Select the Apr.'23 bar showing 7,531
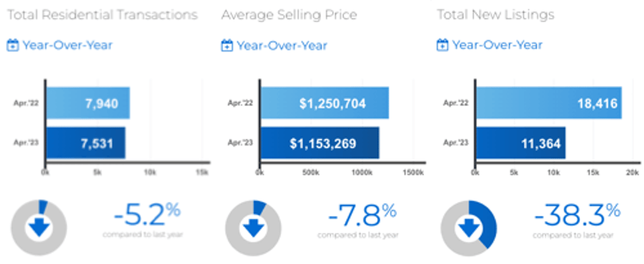The height and width of the screenshot is (264, 644). (85, 143)
